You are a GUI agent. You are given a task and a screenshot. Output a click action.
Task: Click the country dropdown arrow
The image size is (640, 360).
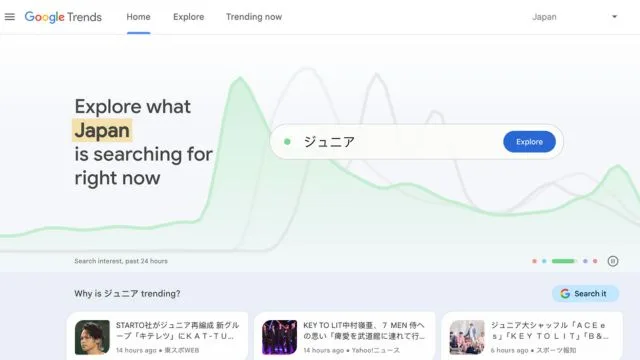pyautogui.click(x=614, y=17)
